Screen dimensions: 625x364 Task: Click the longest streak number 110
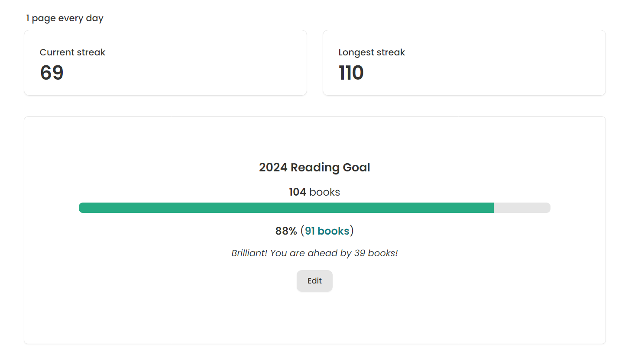pos(351,73)
